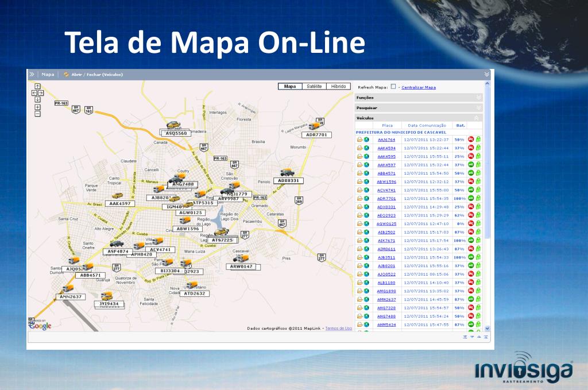Click globe icon for vehicle ACV4741

click(x=366, y=190)
